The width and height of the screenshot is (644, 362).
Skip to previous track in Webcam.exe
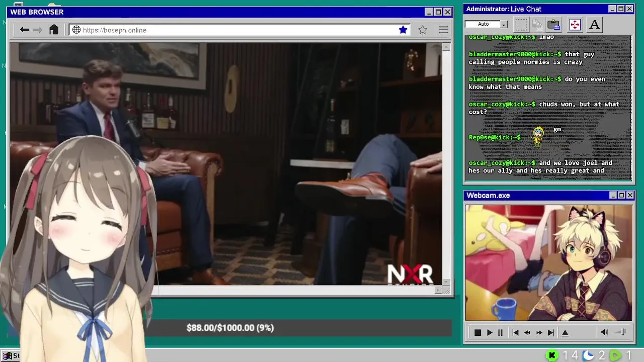[515, 332]
